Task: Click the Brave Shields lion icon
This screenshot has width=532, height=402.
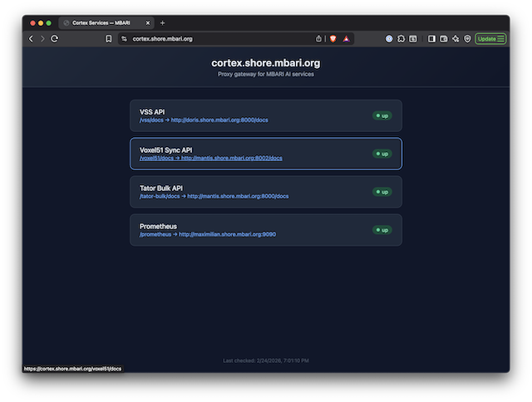Action: pyautogui.click(x=332, y=39)
